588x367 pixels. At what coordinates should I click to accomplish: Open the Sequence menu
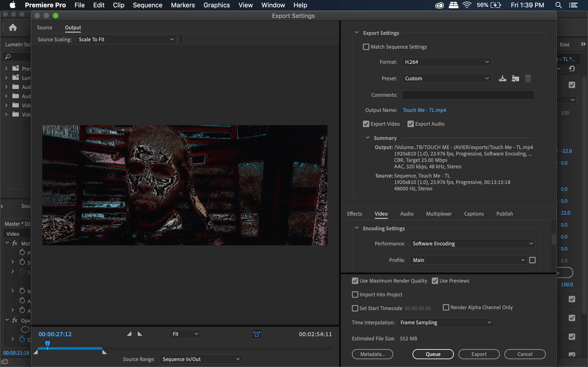147,5
